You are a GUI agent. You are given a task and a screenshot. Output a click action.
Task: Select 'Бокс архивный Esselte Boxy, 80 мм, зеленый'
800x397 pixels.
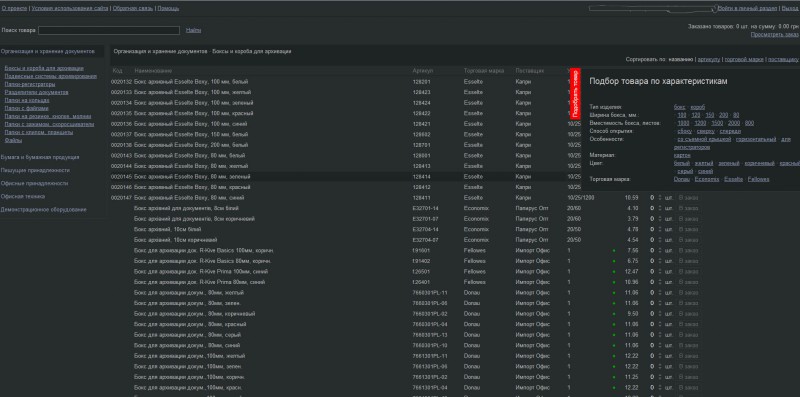[x=192, y=177]
